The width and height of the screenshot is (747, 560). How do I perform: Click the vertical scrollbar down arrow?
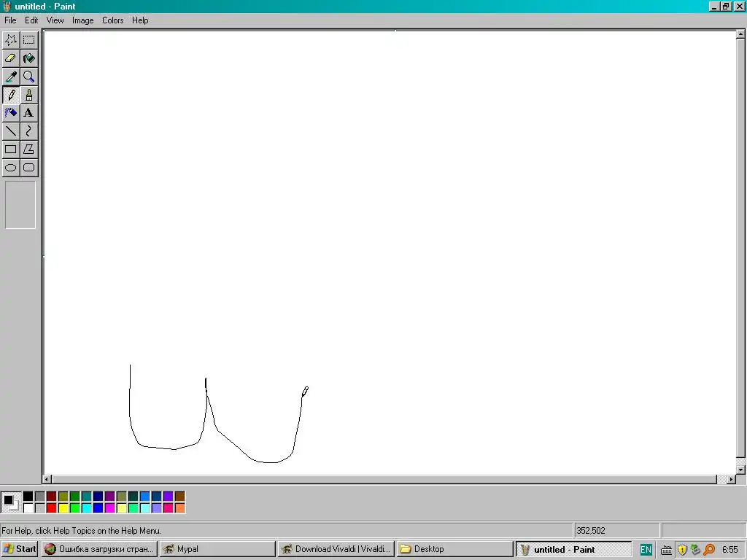[x=740, y=470]
